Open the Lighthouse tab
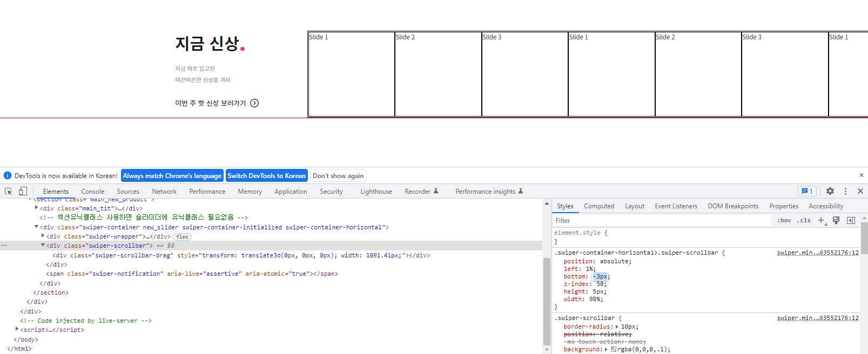This screenshot has width=868, height=354. tap(376, 191)
